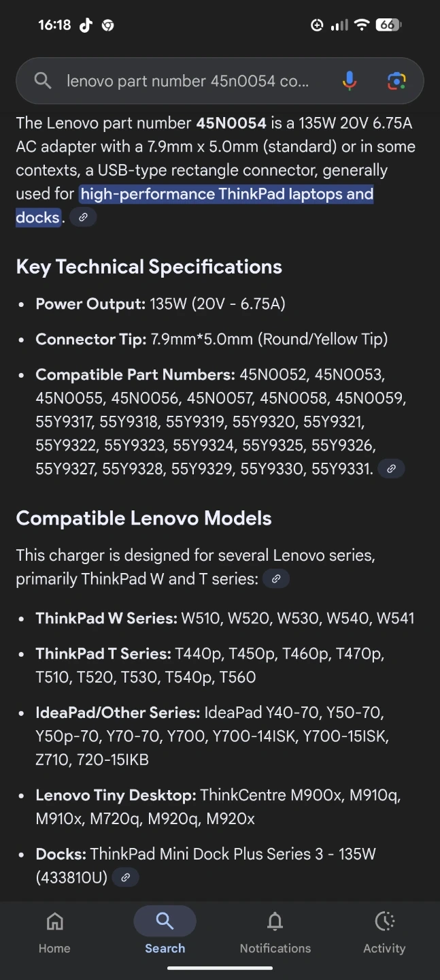Open the Notifications tab

tap(275, 932)
